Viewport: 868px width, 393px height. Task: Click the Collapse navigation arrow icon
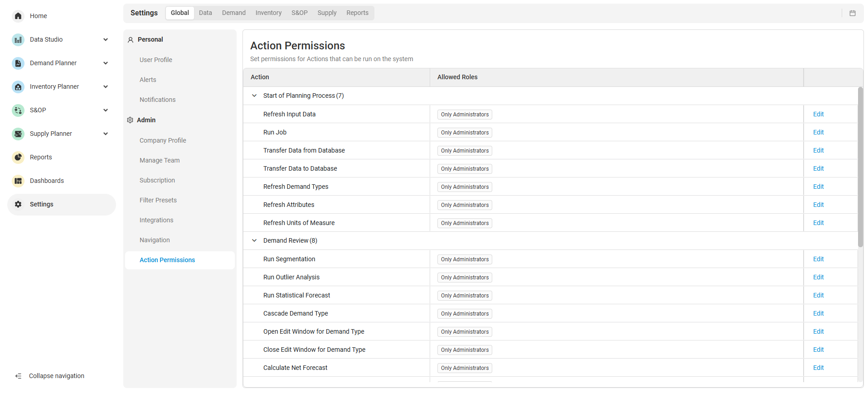[18, 376]
